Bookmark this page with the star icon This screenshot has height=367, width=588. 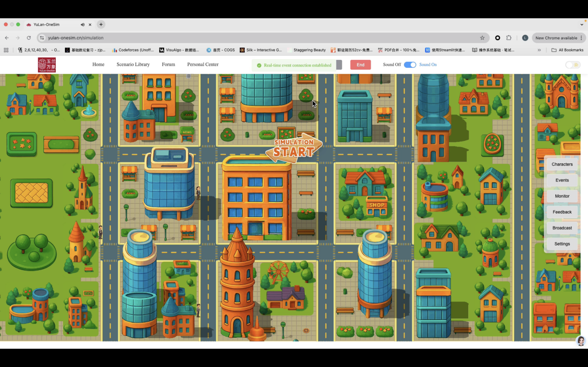tap(482, 38)
